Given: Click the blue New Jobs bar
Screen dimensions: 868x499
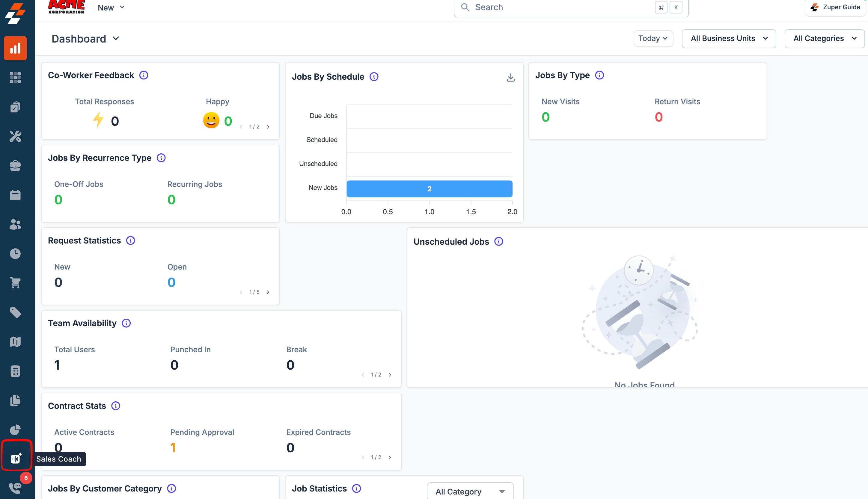Looking at the screenshot, I should coord(430,189).
